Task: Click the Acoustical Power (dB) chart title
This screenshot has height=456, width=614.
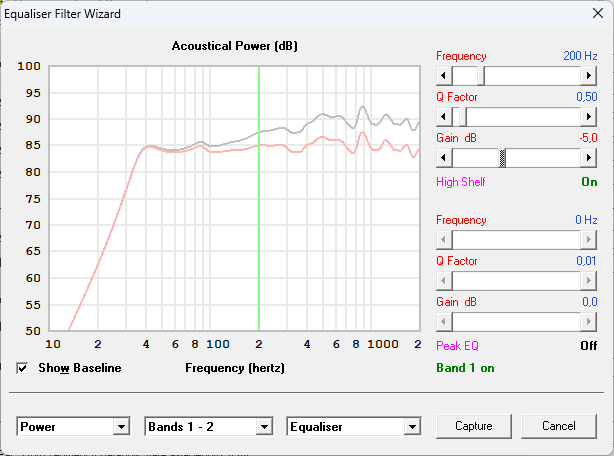Action: (235, 46)
